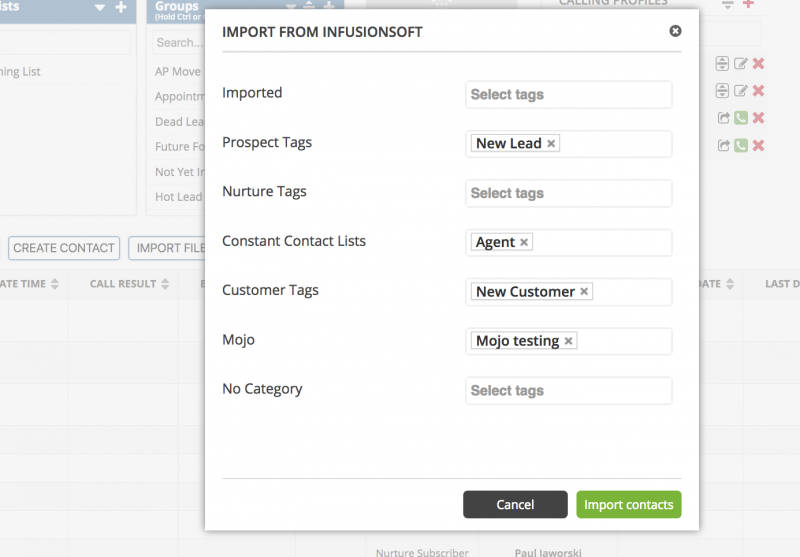
Task: Click green phone icon in fourth profile row
Action: tap(741, 145)
